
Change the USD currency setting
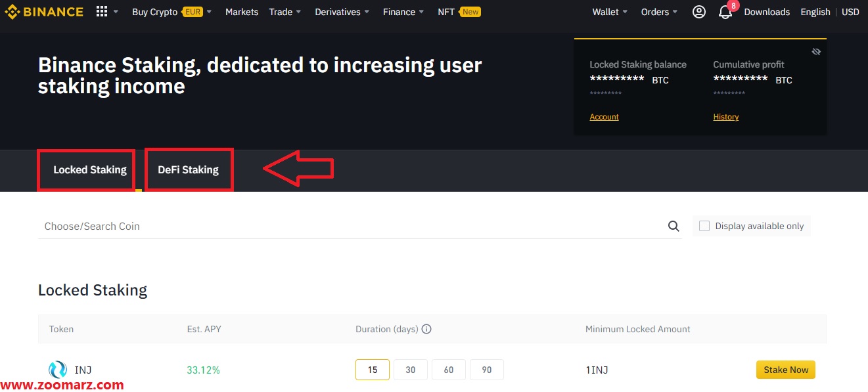(x=850, y=12)
